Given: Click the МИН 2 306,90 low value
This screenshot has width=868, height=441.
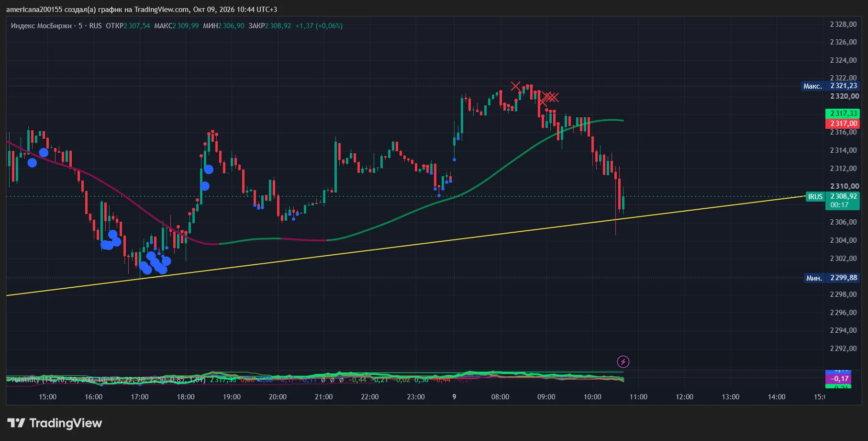Looking at the screenshot, I should pos(223,26).
